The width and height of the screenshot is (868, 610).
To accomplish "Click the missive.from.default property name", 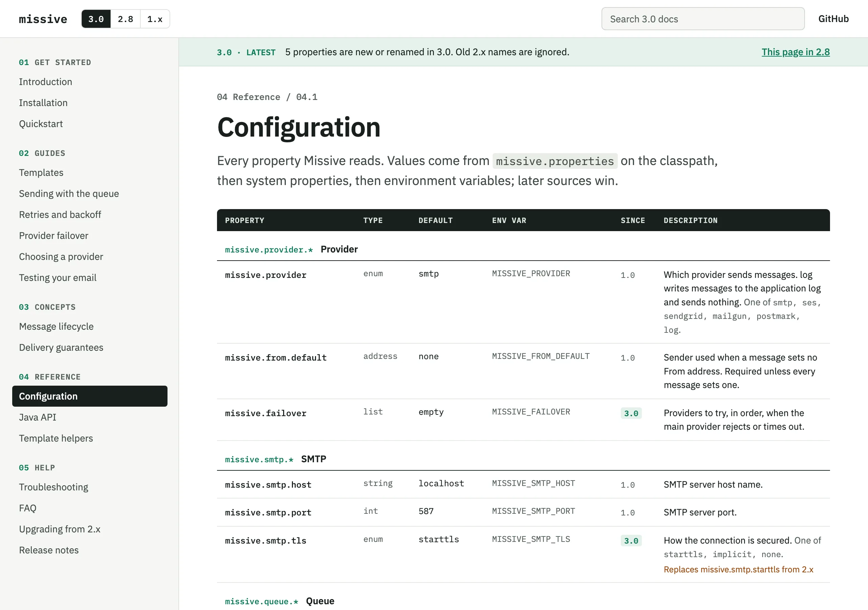I will pyautogui.click(x=276, y=358).
